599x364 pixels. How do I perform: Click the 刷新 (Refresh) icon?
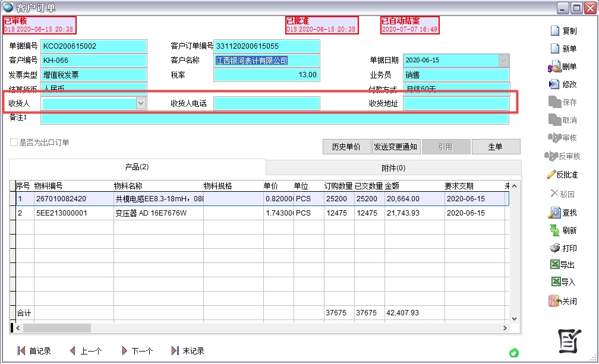coord(565,229)
